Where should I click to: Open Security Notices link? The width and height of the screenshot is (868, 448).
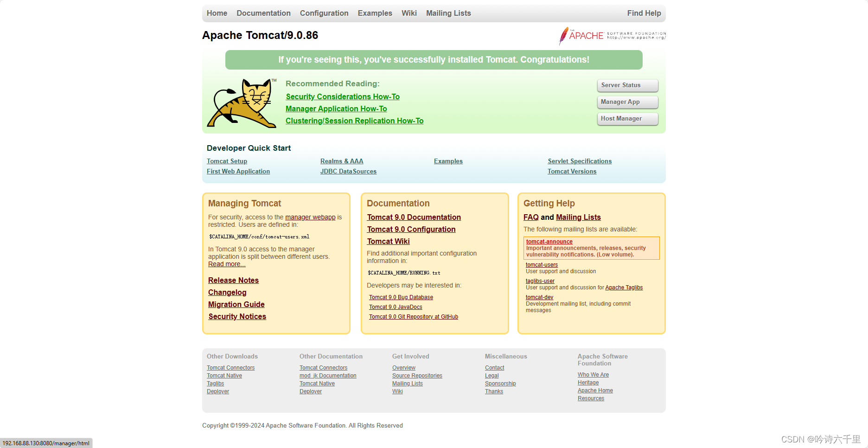[x=237, y=316]
